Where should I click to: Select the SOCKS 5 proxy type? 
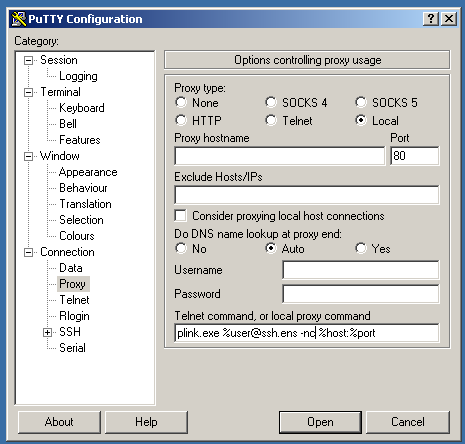tap(361, 102)
